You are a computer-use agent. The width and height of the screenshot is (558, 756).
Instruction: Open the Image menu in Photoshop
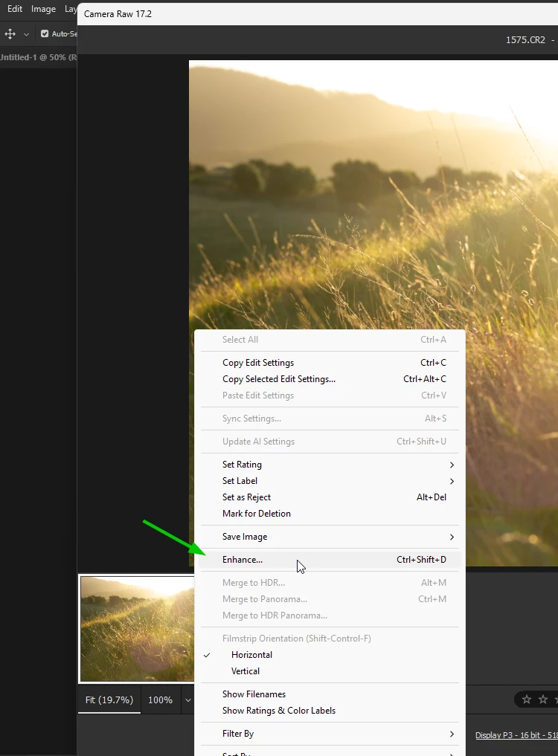point(43,9)
